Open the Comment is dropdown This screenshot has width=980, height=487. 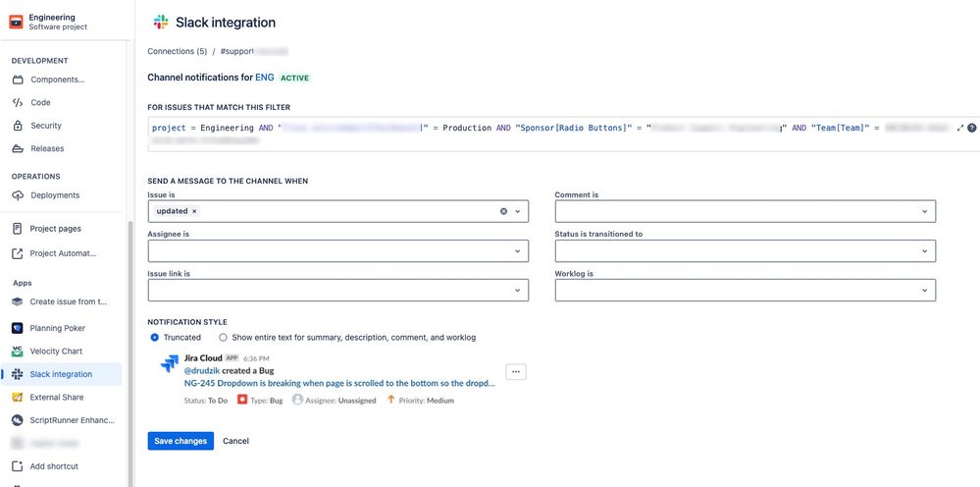point(745,211)
